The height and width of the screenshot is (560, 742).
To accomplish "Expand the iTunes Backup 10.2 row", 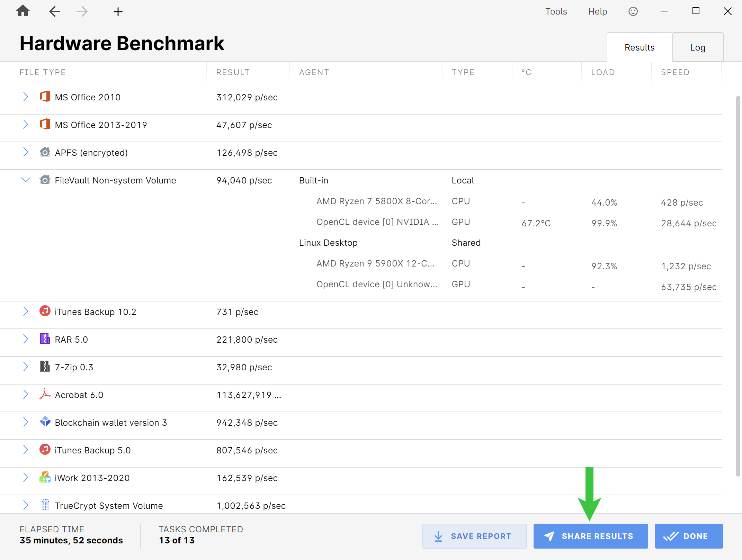I will [25, 311].
